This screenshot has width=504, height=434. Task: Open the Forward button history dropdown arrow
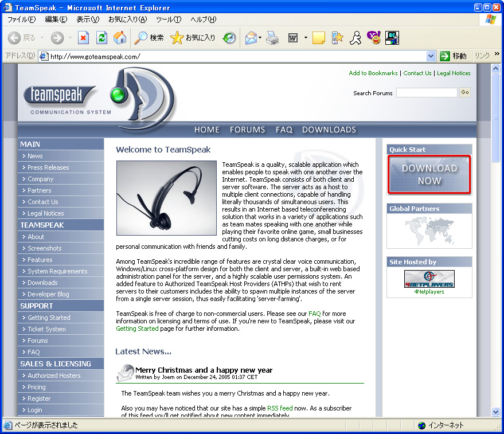pos(70,38)
